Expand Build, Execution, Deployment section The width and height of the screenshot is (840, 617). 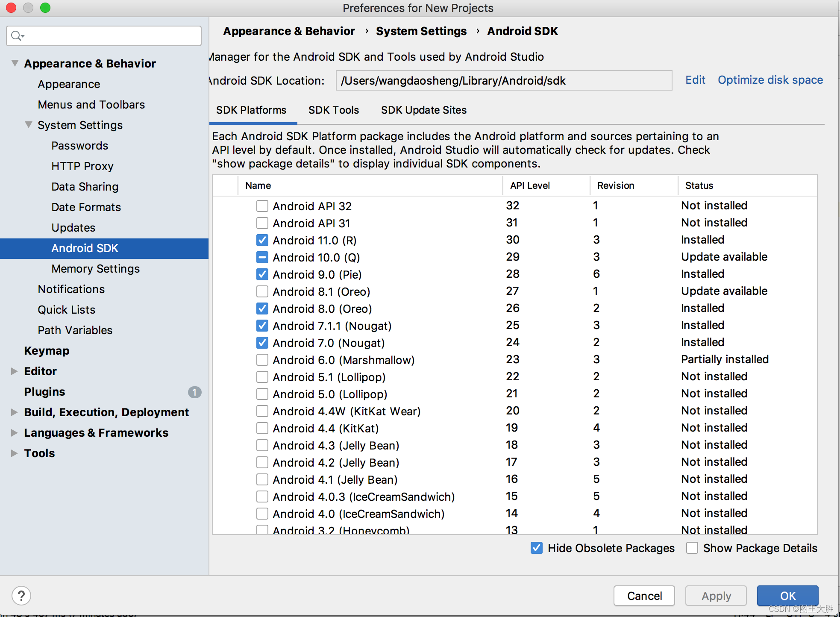click(x=14, y=412)
